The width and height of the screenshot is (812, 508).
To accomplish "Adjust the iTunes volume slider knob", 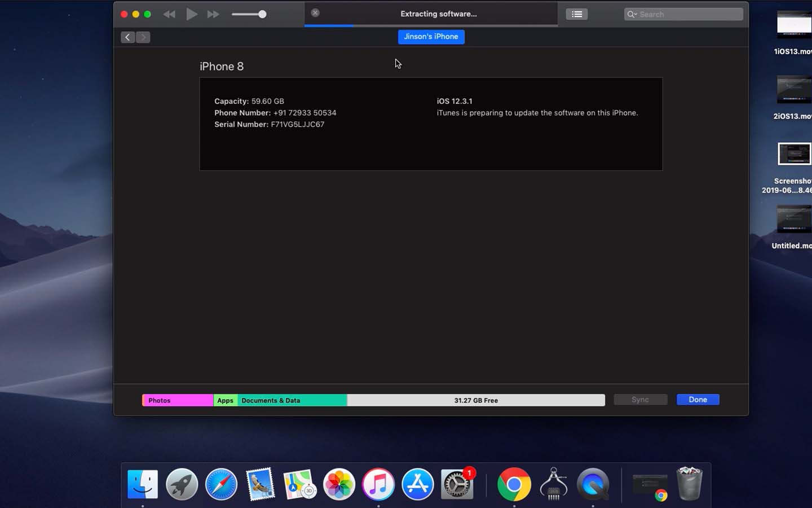I will click(x=262, y=14).
